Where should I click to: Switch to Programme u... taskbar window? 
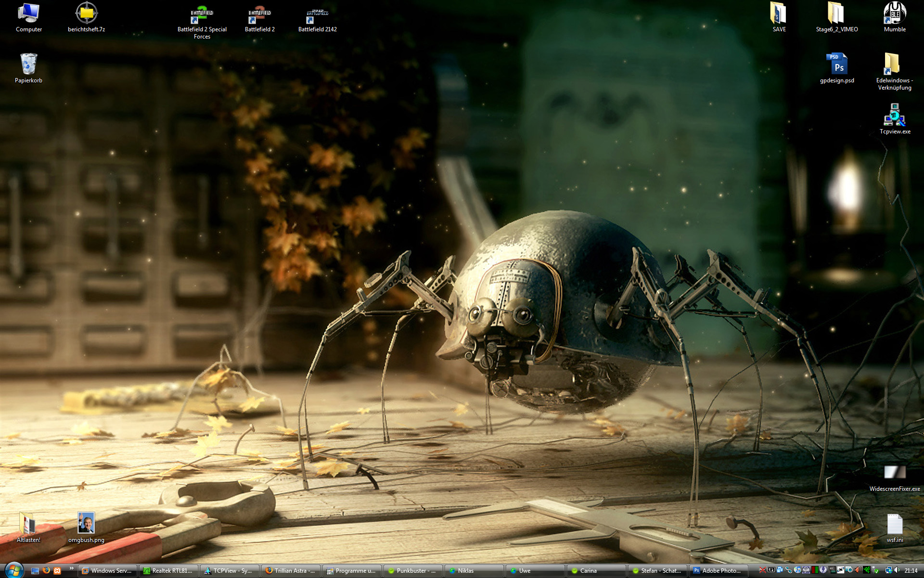click(352, 570)
